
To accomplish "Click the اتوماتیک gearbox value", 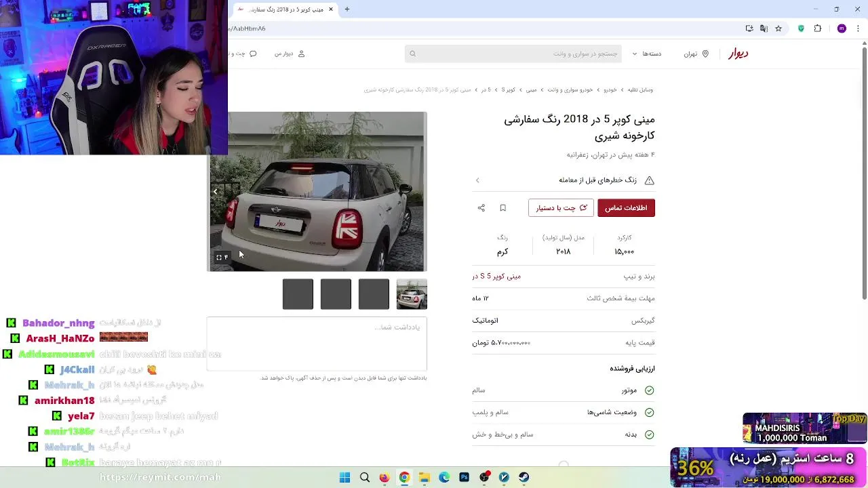I will (485, 321).
